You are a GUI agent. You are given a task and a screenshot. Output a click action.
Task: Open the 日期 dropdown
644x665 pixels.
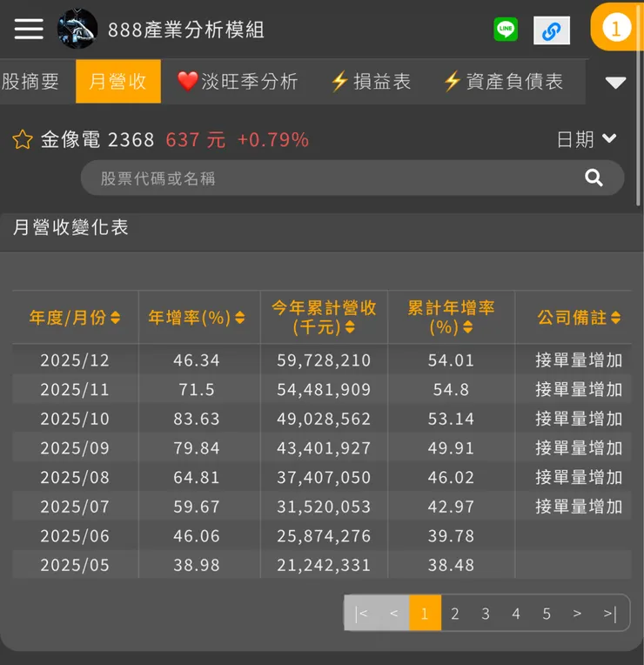[x=587, y=139]
